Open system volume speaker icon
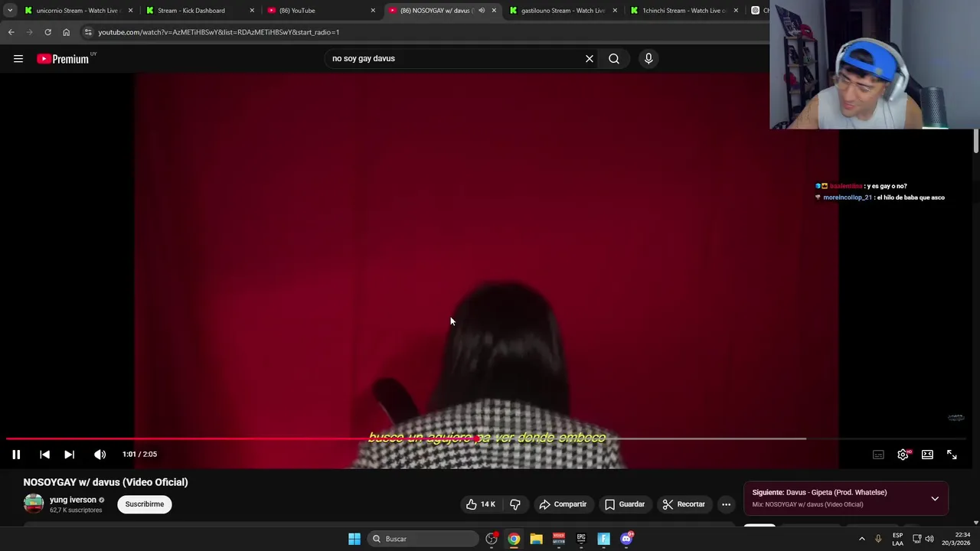 tap(929, 539)
